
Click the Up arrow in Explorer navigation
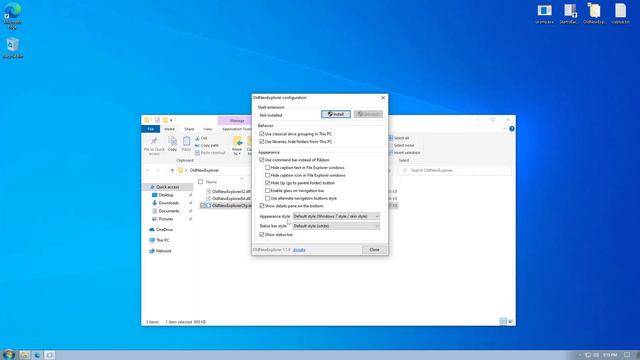[172, 170]
